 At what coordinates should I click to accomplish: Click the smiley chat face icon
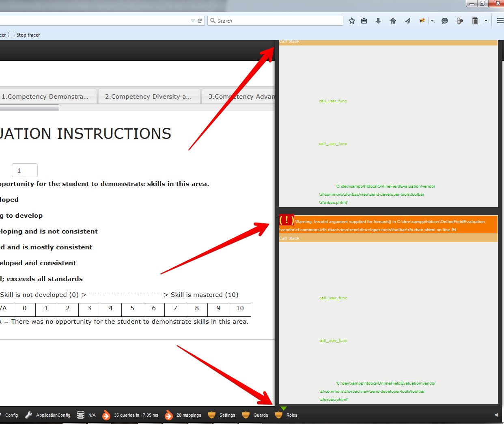[445, 21]
